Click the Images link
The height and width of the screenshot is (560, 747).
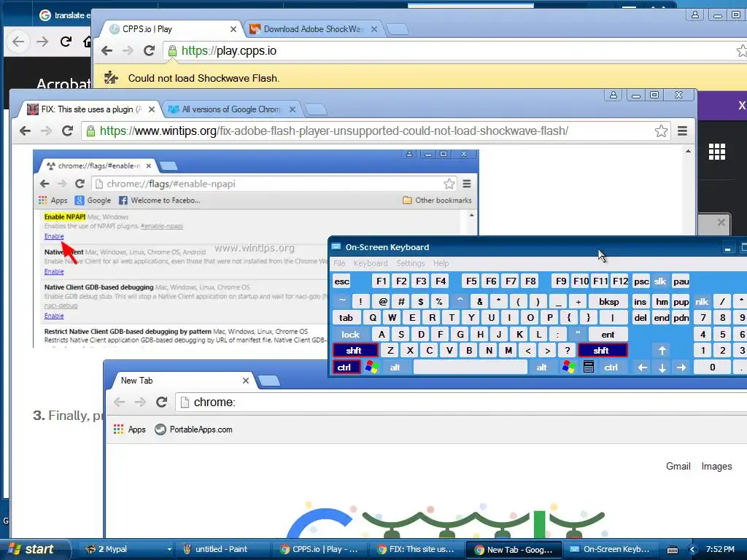click(716, 466)
